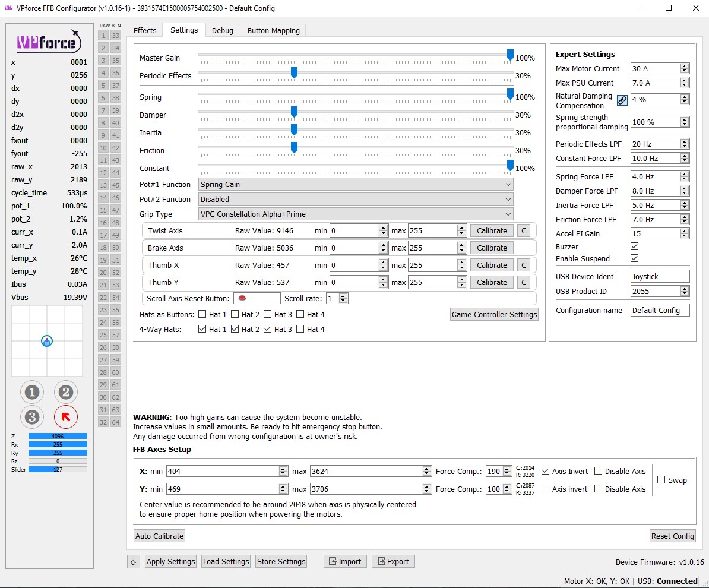This screenshot has width=709, height=588.
Task: Click the link icon beside Natural Damping Compensation
Action: point(622,100)
